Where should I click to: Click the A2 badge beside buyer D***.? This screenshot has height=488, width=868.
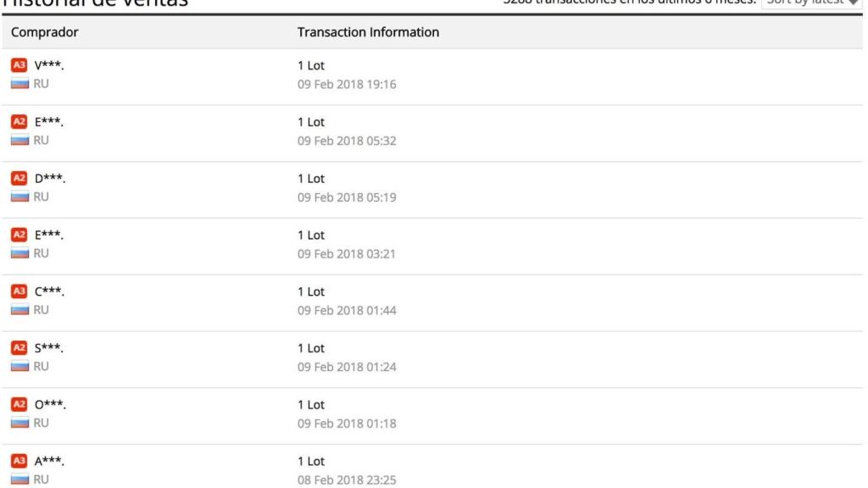[19, 179]
